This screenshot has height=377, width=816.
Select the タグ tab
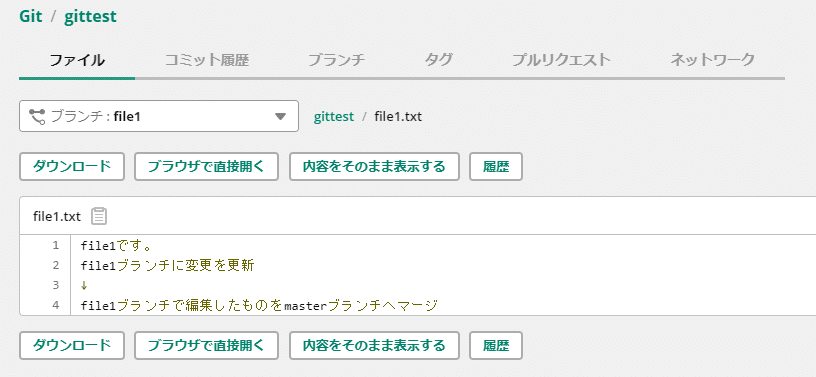(438, 60)
